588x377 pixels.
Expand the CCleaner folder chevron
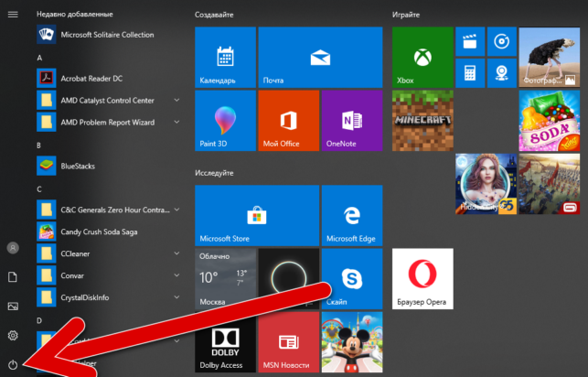pyautogui.click(x=176, y=253)
